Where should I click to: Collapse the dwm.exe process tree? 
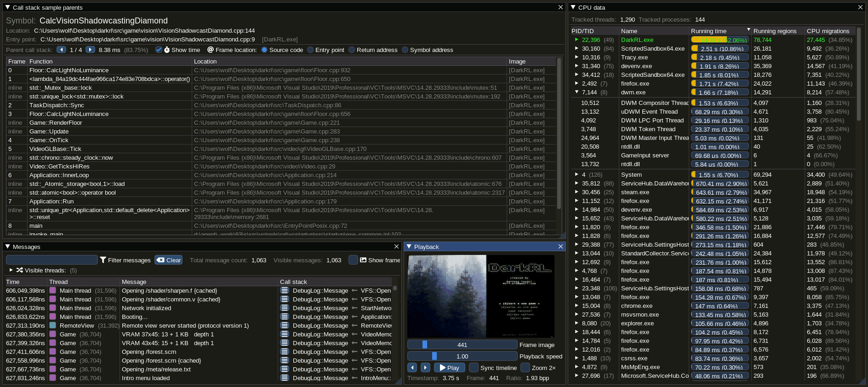(577, 92)
